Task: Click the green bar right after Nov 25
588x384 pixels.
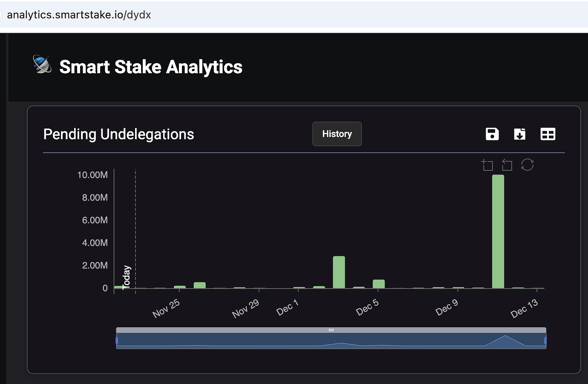Action: coord(199,285)
